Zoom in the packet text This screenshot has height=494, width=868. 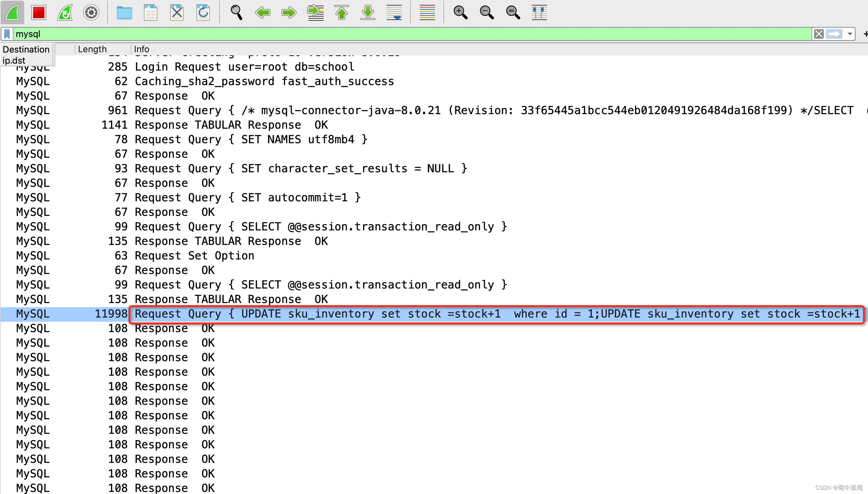461,12
